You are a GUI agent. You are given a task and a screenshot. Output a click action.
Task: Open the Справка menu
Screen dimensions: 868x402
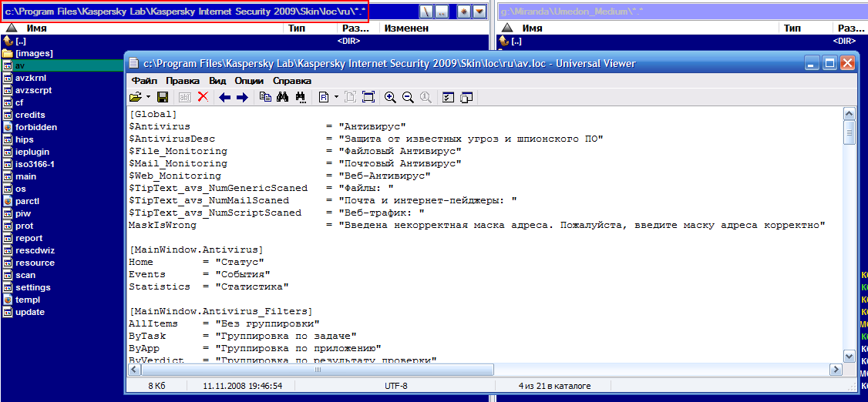292,81
